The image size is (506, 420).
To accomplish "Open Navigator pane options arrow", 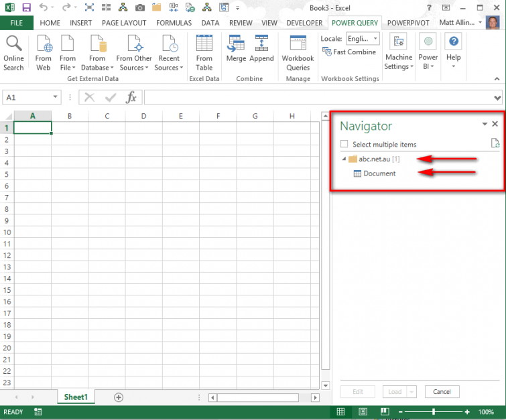I will point(485,124).
